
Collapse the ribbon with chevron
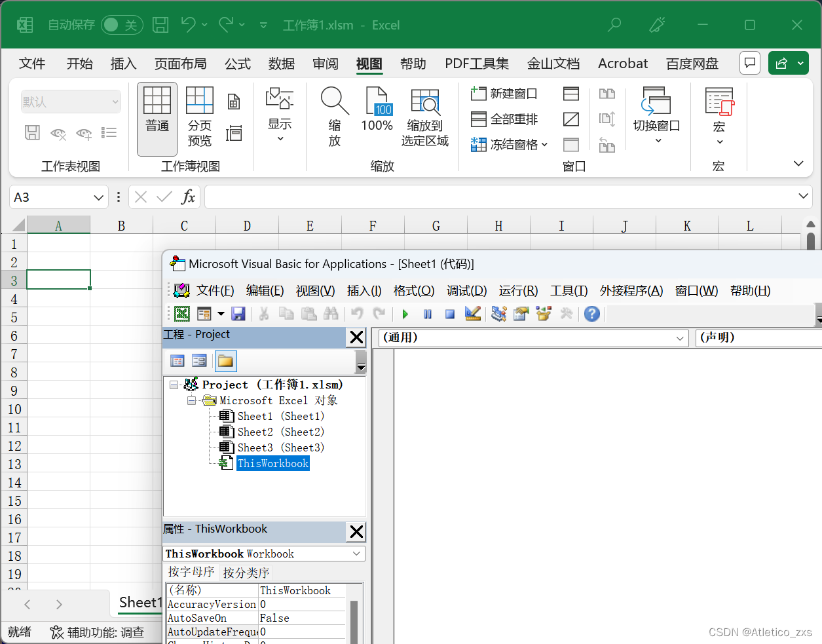(x=798, y=164)
